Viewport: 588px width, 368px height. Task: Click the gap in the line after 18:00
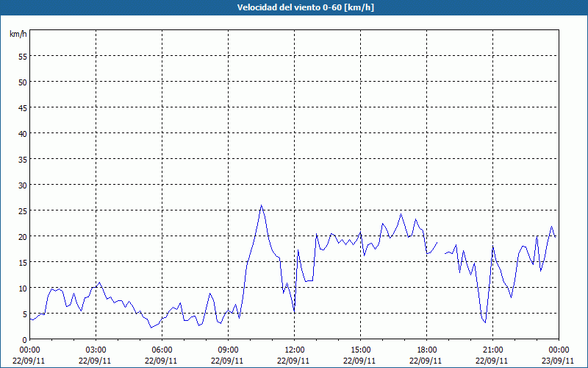click(441, 248)
